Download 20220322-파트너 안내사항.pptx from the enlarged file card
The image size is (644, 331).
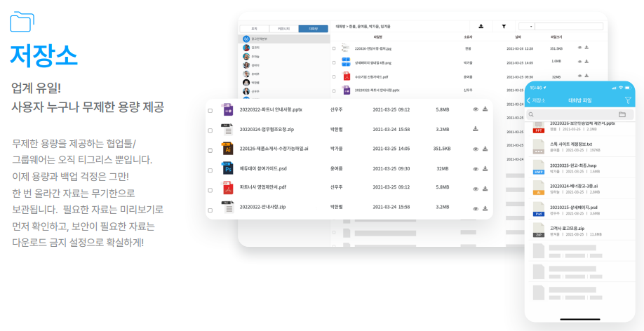pos(485,109)
